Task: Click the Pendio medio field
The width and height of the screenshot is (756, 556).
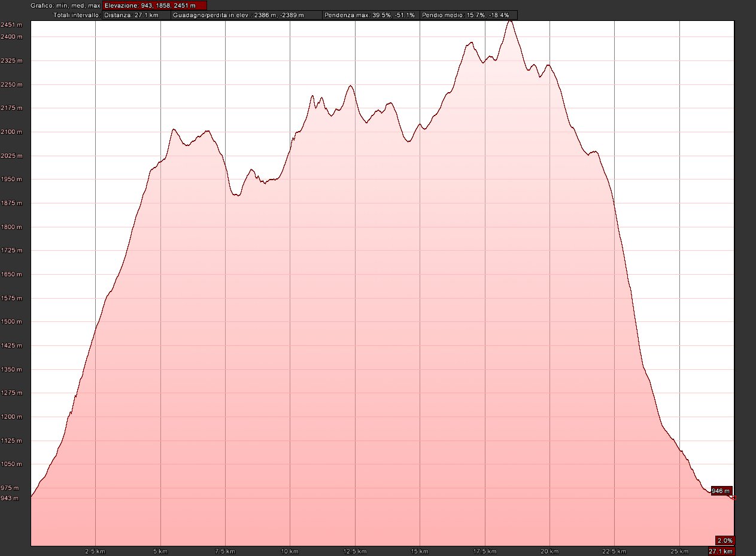Action: click(467, 15)
